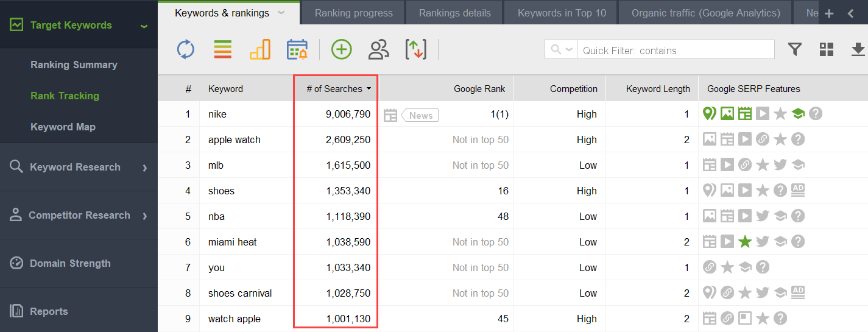Switch to the Ranking progress tab
868x332 pixels.
tap(354, 13)
